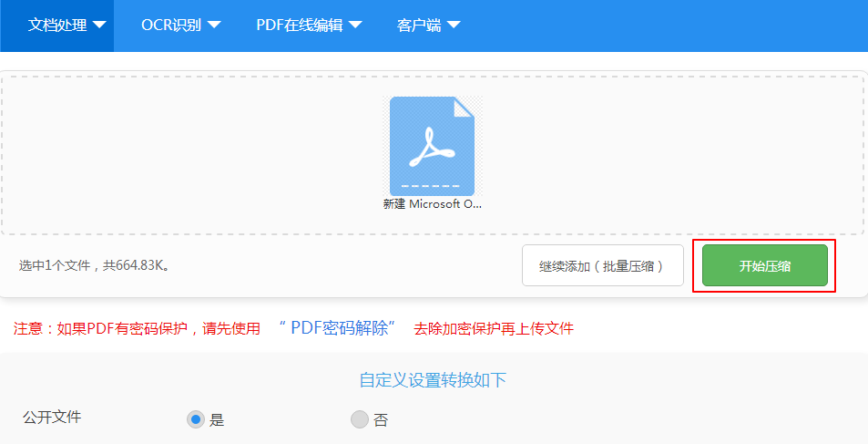The image size is (868, 444).
Task: Select the 公开文件 label
Action: click(52, 418)
